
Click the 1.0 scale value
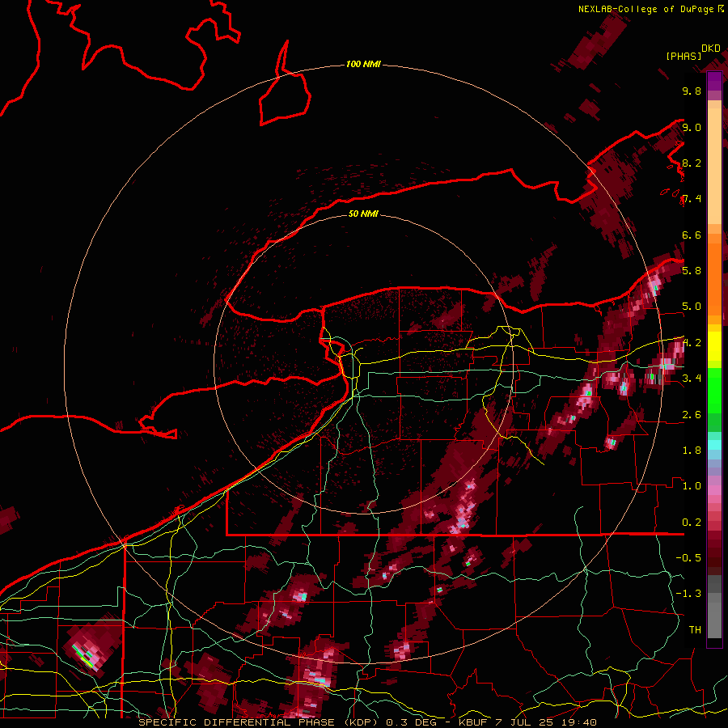(x=692, y=486)
